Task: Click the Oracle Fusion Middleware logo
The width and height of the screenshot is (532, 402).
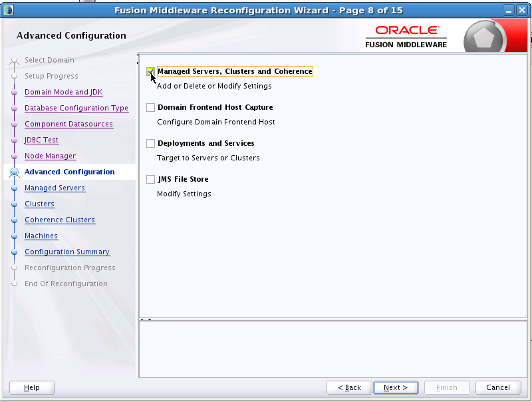Action: [406, 37]
